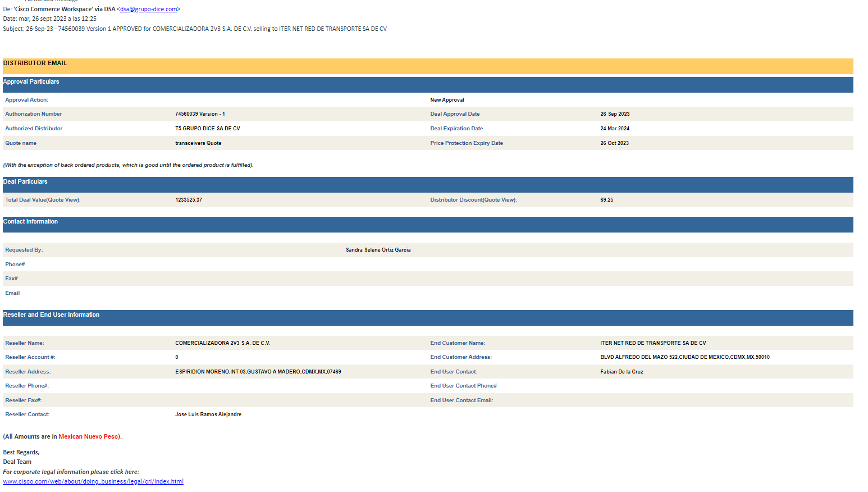Screen dimensions: 868x492
Task: Select the Approval Particulars section header
Action: 31,82
